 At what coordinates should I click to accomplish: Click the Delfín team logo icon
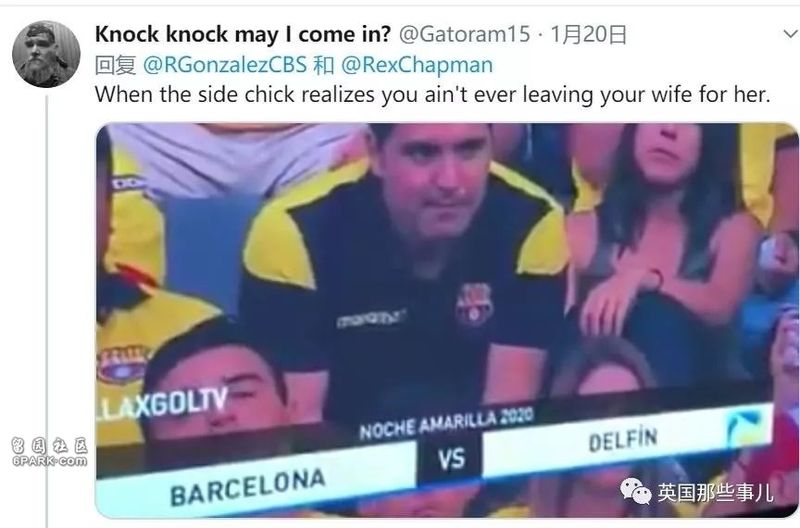[743, 425]
